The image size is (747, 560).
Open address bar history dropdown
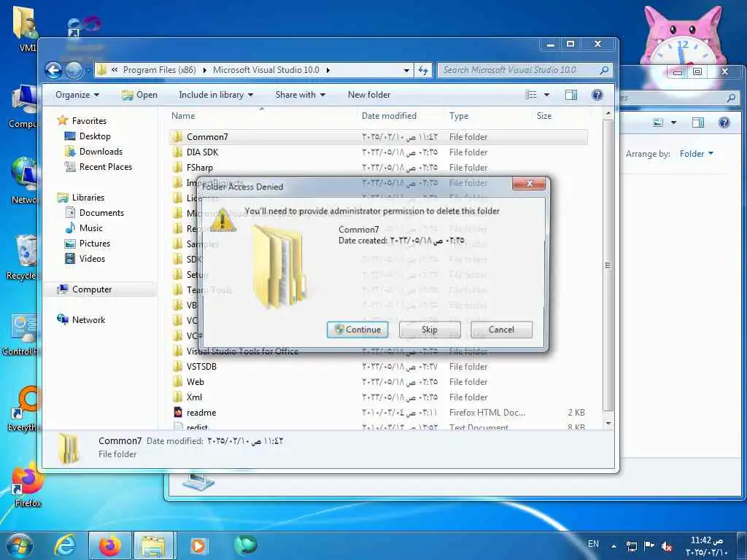pos(406,71)
